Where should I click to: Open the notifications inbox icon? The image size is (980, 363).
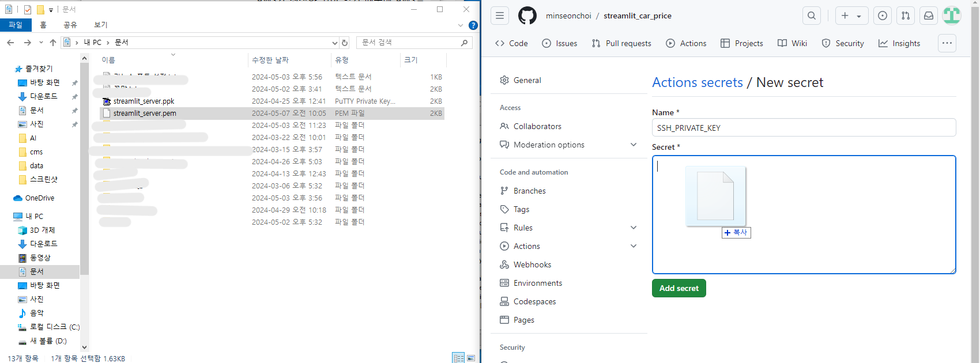coord(929,16)
